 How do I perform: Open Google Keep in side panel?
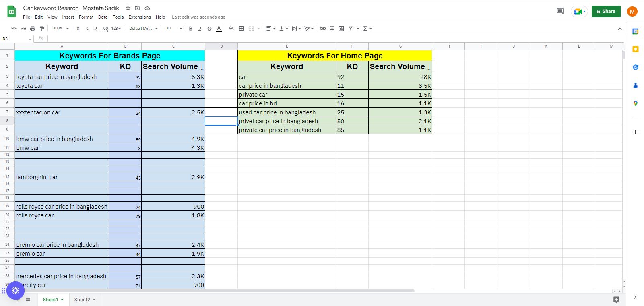click(635, 49)
